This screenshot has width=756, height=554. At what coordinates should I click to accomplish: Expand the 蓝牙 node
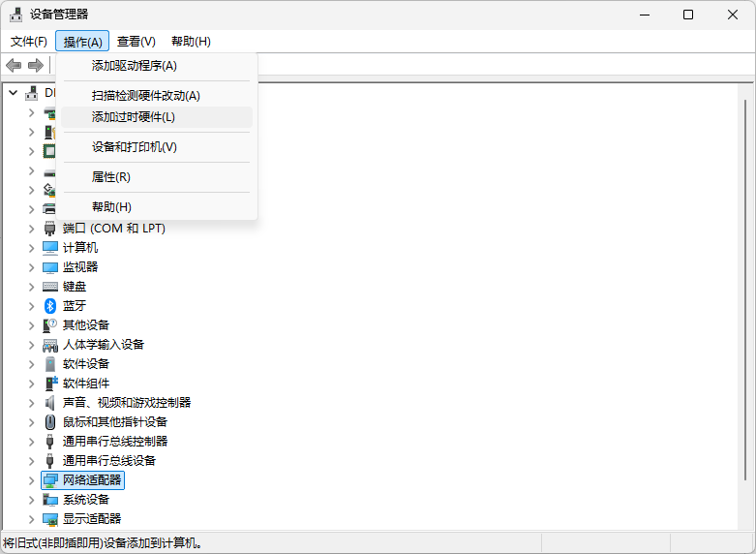coord(31,306)
